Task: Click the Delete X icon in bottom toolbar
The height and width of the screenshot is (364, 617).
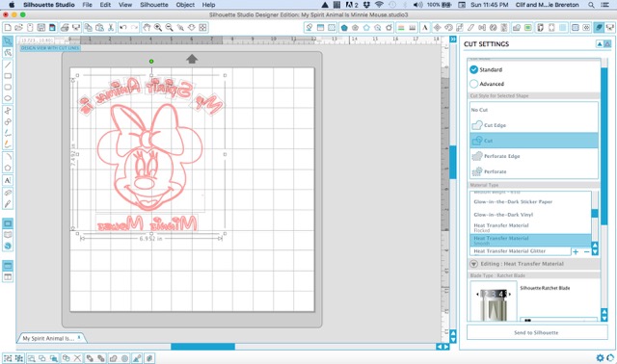Action: [77, 358]
